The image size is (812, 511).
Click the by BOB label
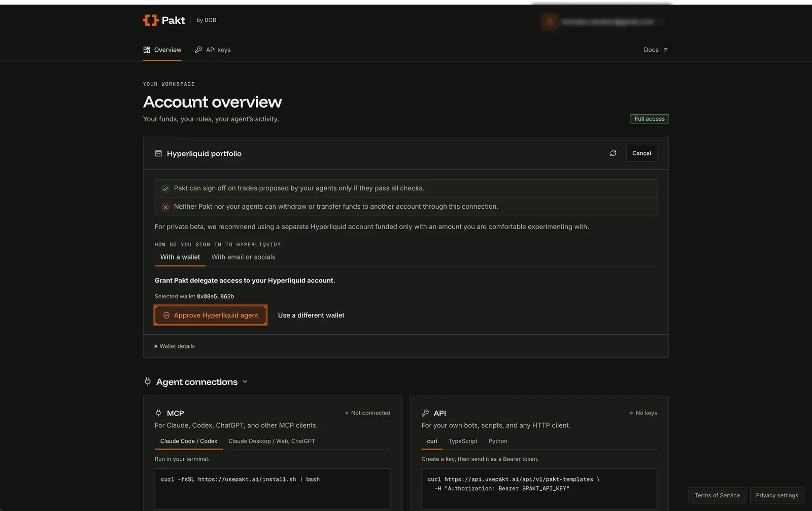tap(207, 20)
